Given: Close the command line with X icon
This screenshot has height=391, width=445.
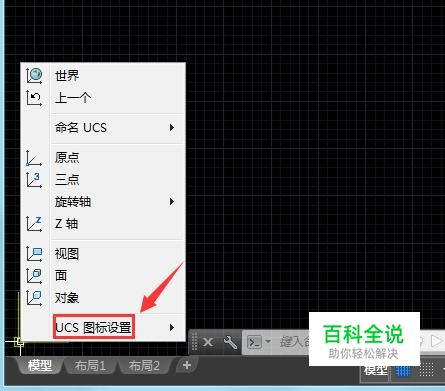Looking at the screenshot, I should 208,342.
